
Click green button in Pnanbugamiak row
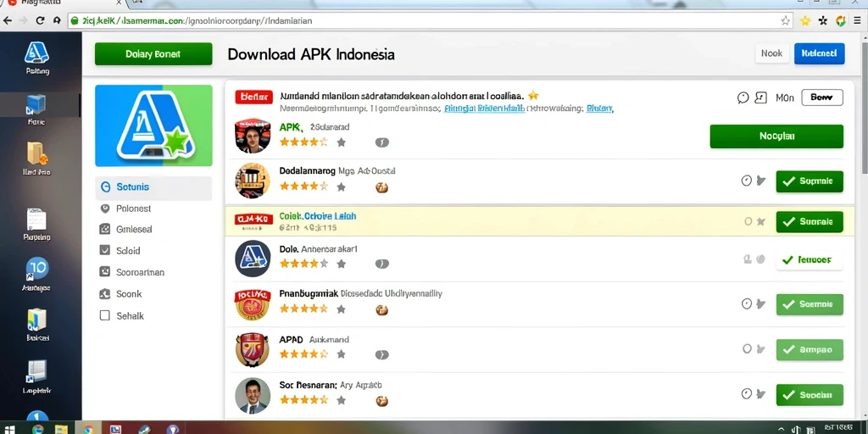point(810,304)
